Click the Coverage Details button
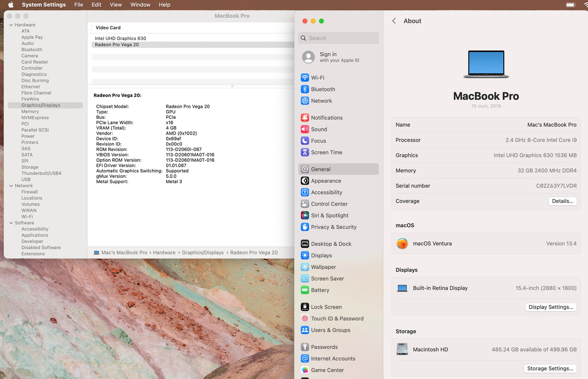 click(x=562, y=201)
